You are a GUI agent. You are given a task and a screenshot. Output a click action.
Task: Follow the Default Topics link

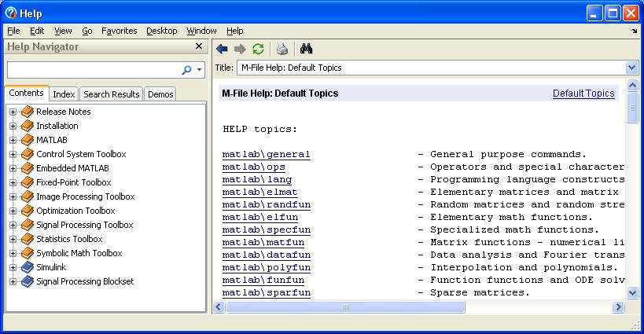[x=583, y=94]
